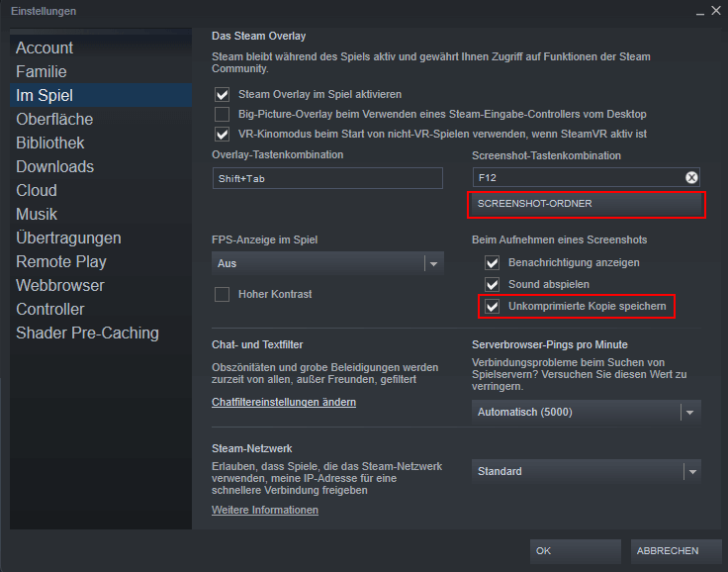The image size is (728, 572).
Task: Enable Hoher Kontrast checkbox
Action: 222,294
